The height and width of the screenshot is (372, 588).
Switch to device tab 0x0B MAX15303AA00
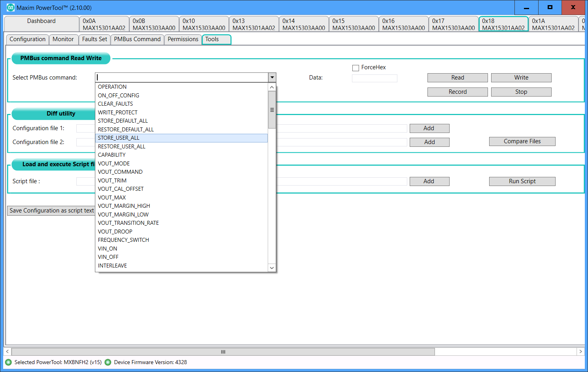[154, 24]
